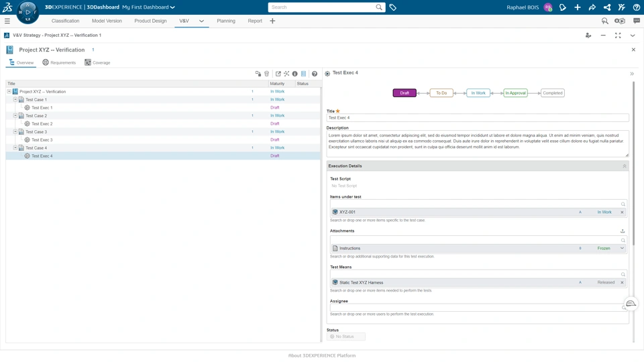Add a new dashboard tab

tap(272, 21)
